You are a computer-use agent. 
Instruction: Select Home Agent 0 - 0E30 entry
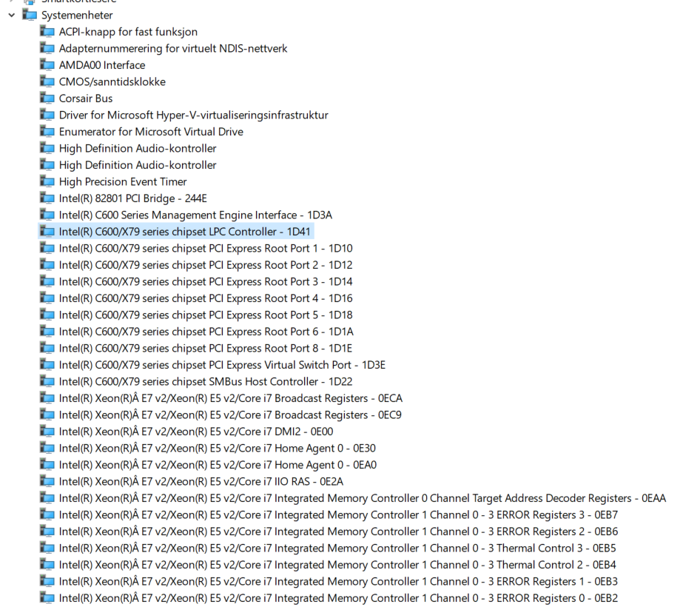[x=218, y=448]
